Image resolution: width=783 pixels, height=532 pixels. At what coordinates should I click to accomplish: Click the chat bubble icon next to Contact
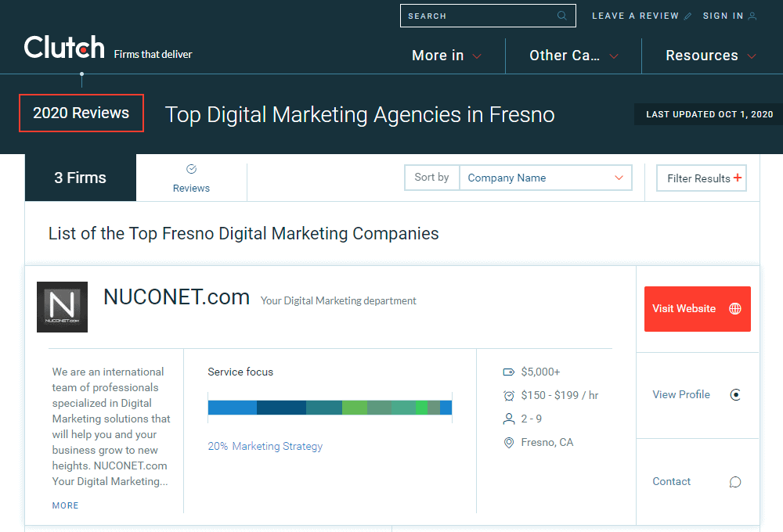pyautogui.click(x=735, y=482)
